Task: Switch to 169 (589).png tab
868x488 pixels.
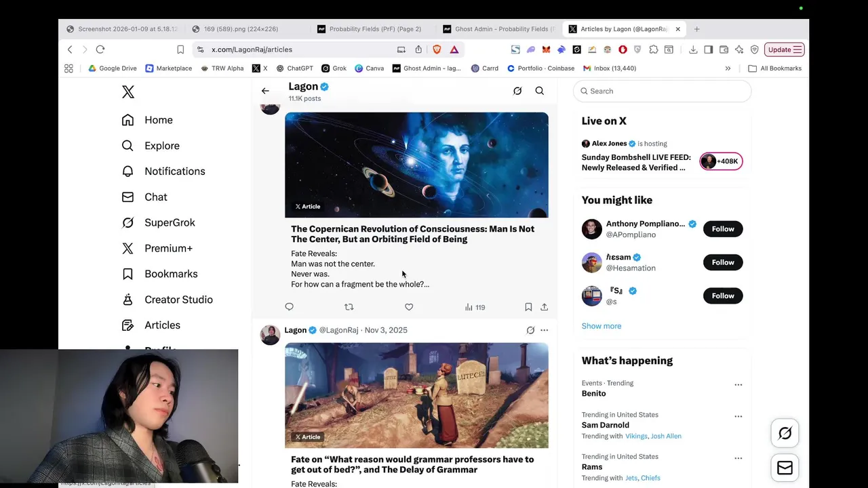Action: 247,29
